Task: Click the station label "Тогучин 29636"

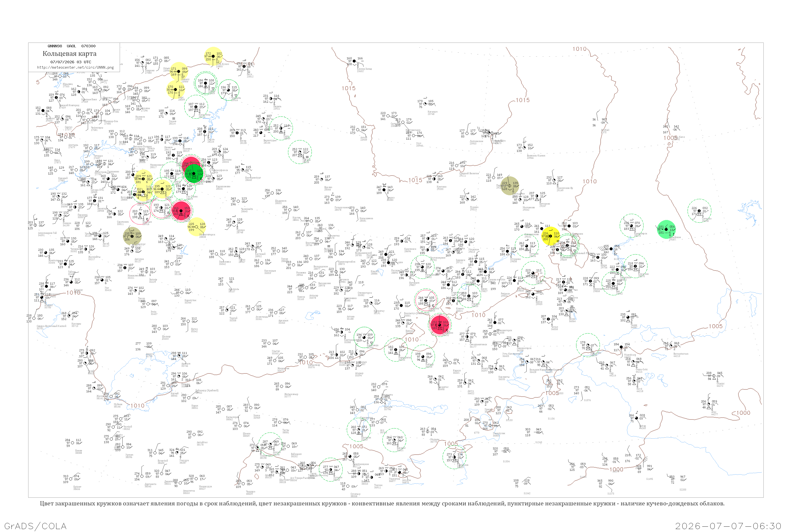Action: pos(534,255)
